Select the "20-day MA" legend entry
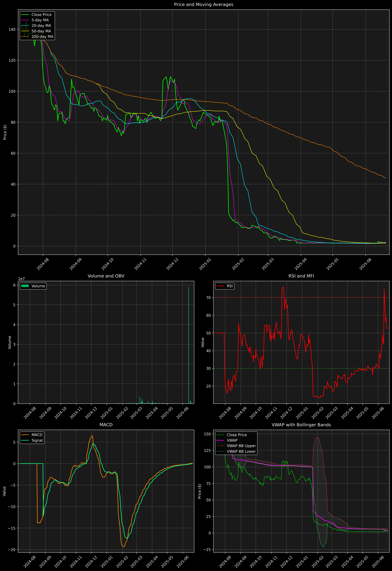Screen dimensions: 392x571 click(41, 26)
